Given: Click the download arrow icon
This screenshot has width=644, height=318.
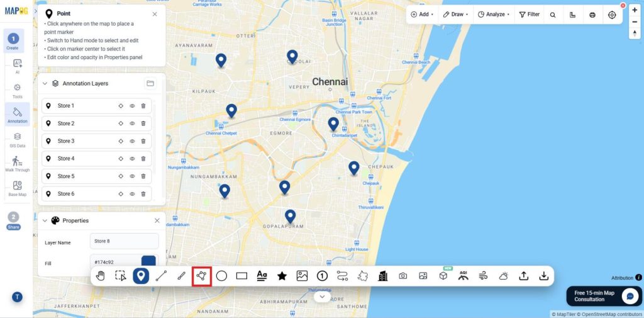Looking at the screenshot, I should (544, 276).
